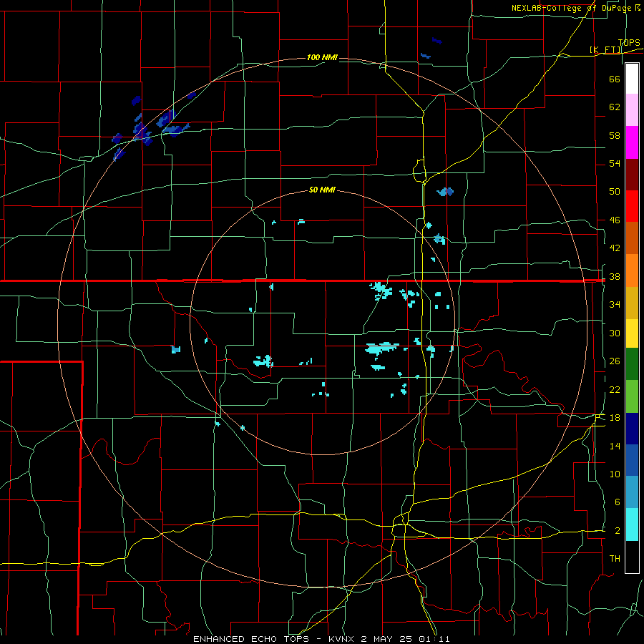
Task: Click the 22 scale value
Action: [615, 389]
